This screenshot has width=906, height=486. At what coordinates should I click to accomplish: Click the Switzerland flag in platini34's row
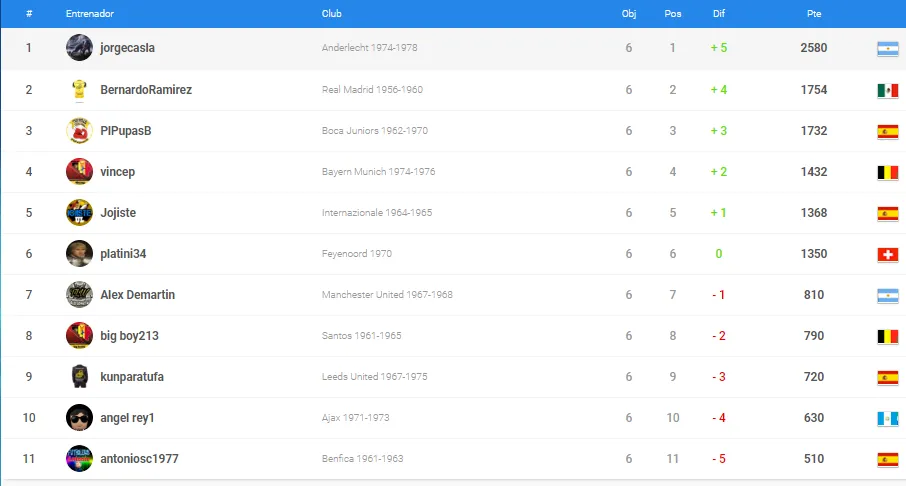[888, 254]
